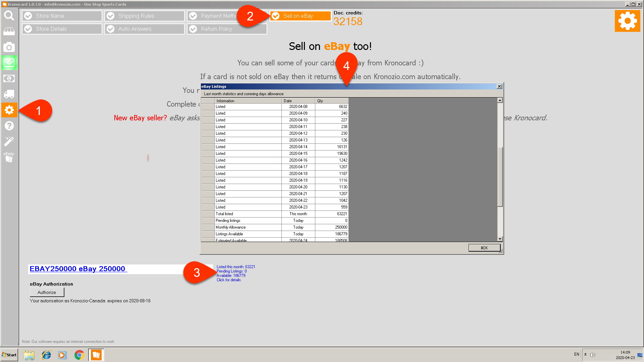Click the Qty column header
Viewport: 644px width, 362px height.
(332, 101)
